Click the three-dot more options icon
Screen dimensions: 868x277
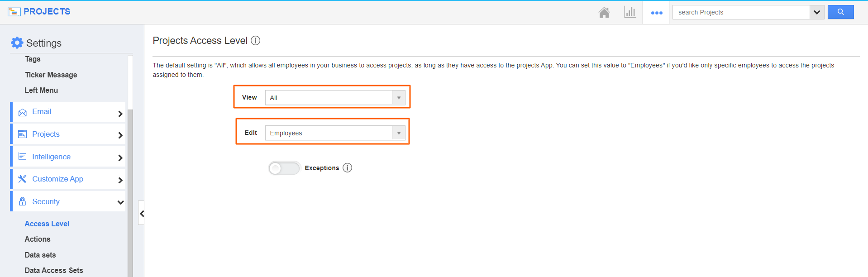(656, 13)
